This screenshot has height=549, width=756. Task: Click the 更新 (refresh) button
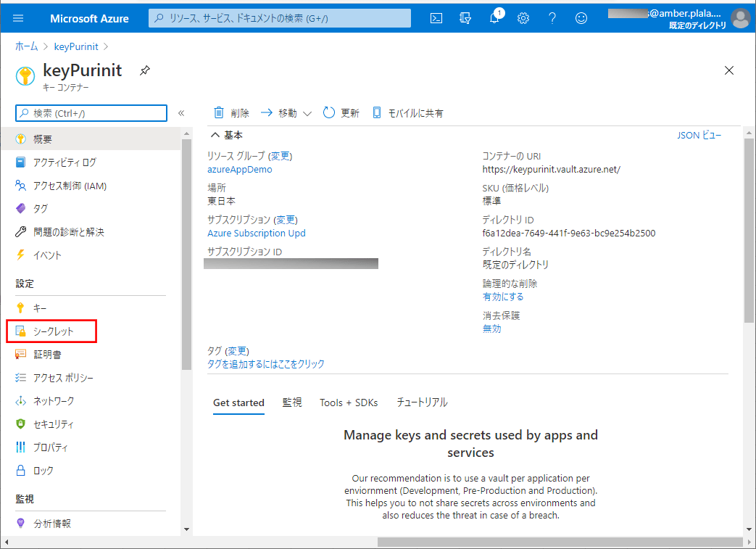(x=341, y=113)
